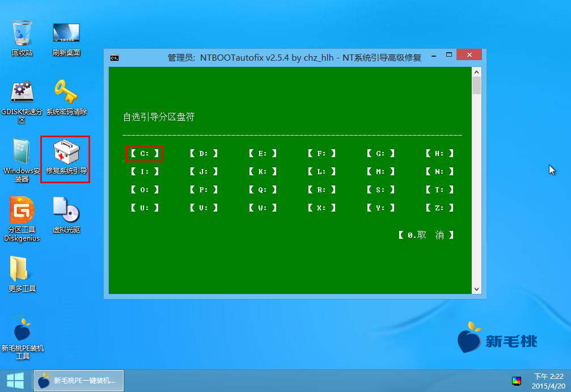This screenshot has width=571, height=392.
Task: Open the Recycle Bin (回收站) icon
Action: point(22,38)
